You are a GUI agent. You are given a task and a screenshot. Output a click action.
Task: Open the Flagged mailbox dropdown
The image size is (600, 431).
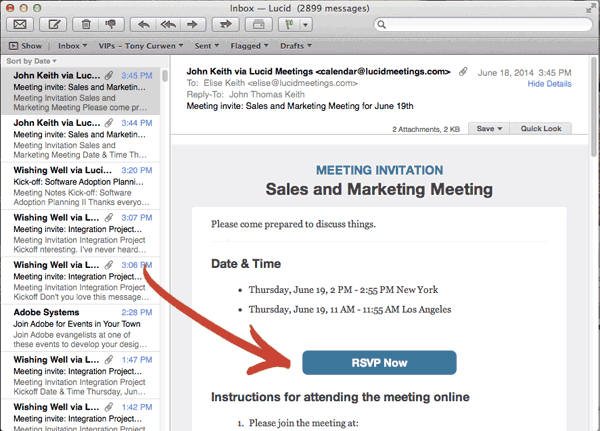[x=249, y=46]
